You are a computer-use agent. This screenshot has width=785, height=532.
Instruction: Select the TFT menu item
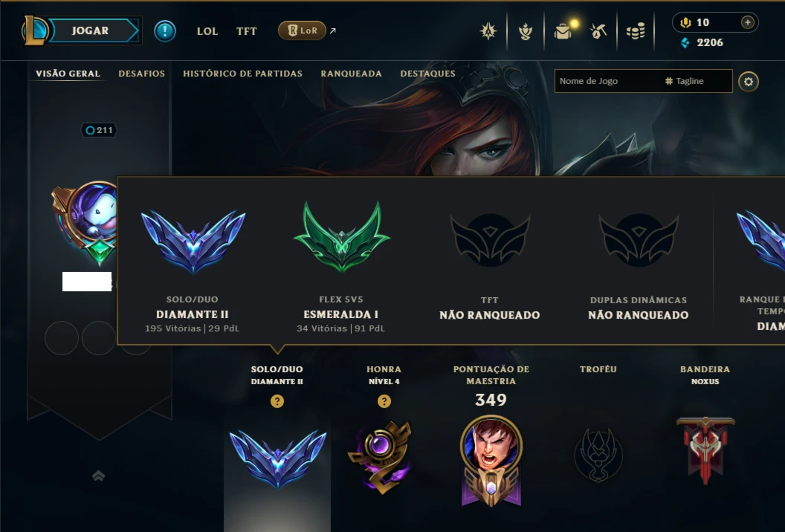click(246, 31)
